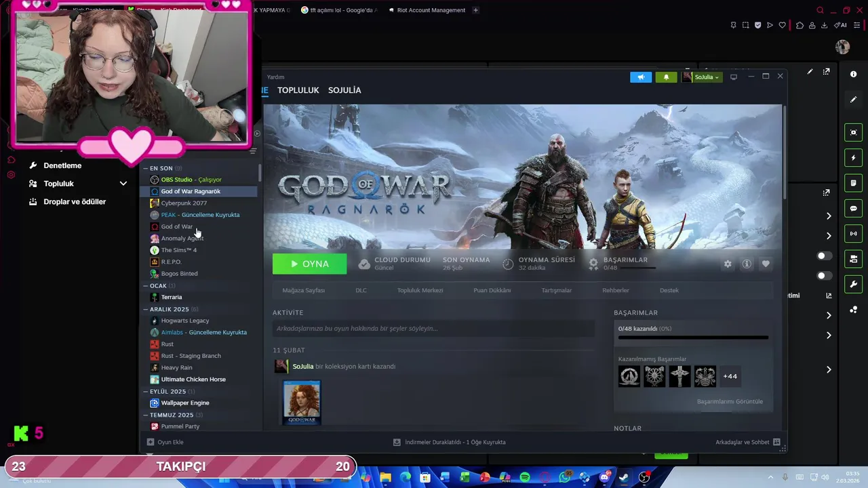Open Discord from the taskbar
This screenshot has height=488, width=868.
click(x=604, y=478)
